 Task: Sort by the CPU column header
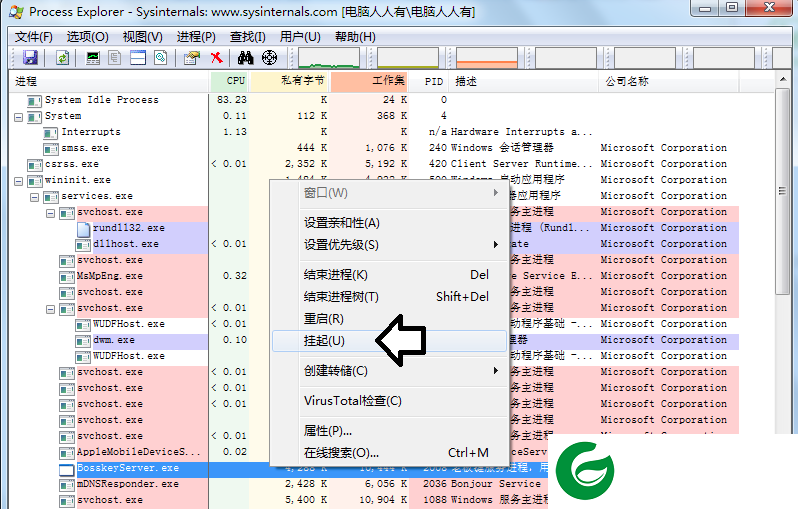pyautogui.click(x=230, y=81)
